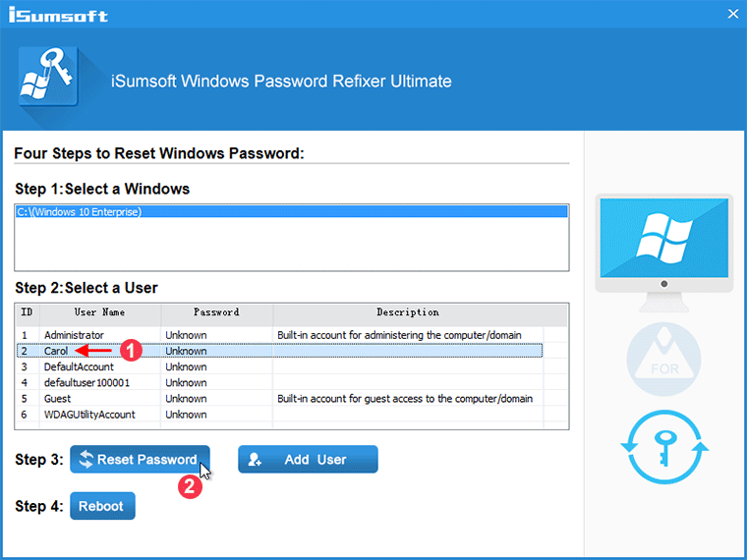Click the iSumsoft brand logo text
This screenshot has height=560, width=747.
(58, 16)
